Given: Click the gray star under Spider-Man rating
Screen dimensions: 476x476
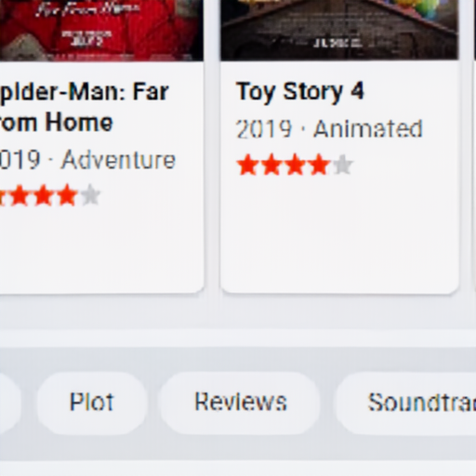Looking at the screenshot, I should point(90,195).
